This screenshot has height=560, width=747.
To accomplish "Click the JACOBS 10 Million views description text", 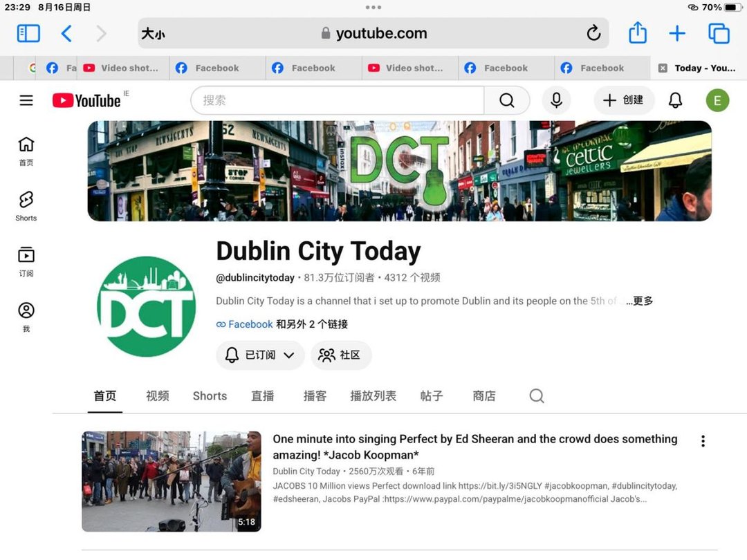I will click(x=475, y=492).
